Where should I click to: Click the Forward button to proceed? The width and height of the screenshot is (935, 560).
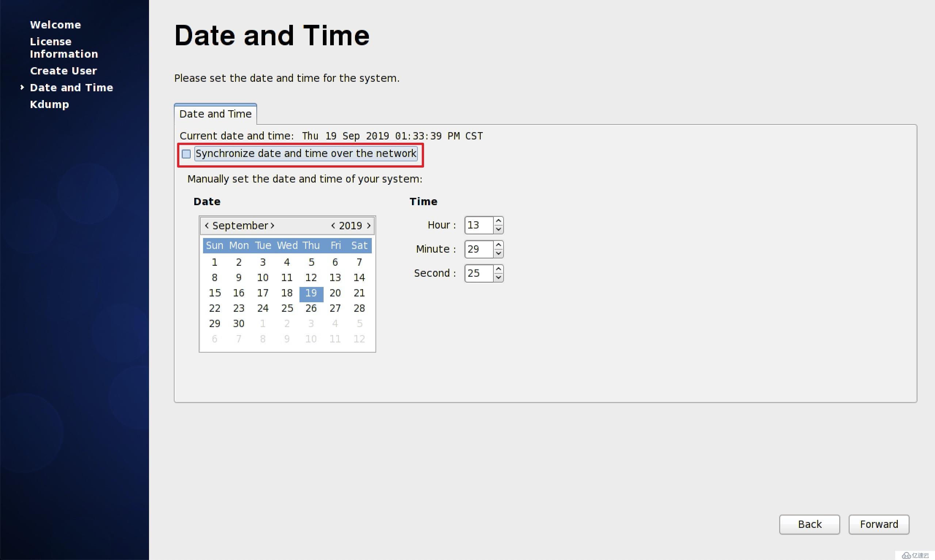(x=878, y=524)
